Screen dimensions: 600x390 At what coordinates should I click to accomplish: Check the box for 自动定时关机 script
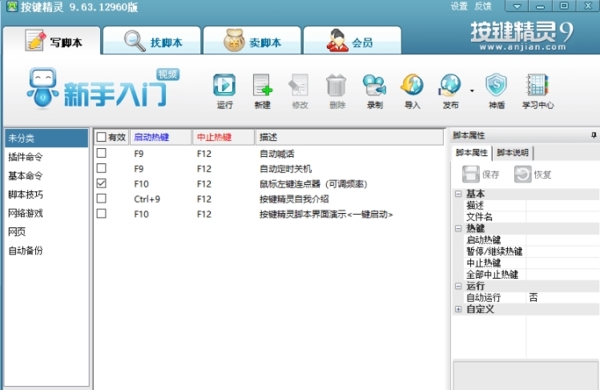101,168
